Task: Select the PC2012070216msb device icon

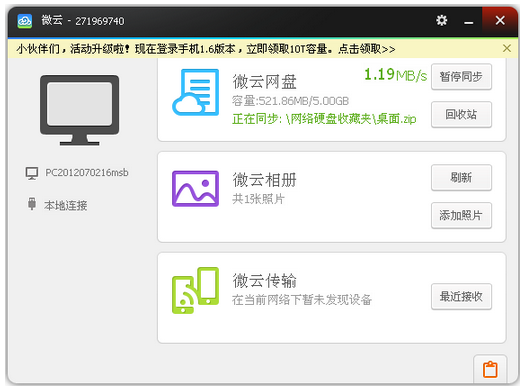Action: [32, 173]
